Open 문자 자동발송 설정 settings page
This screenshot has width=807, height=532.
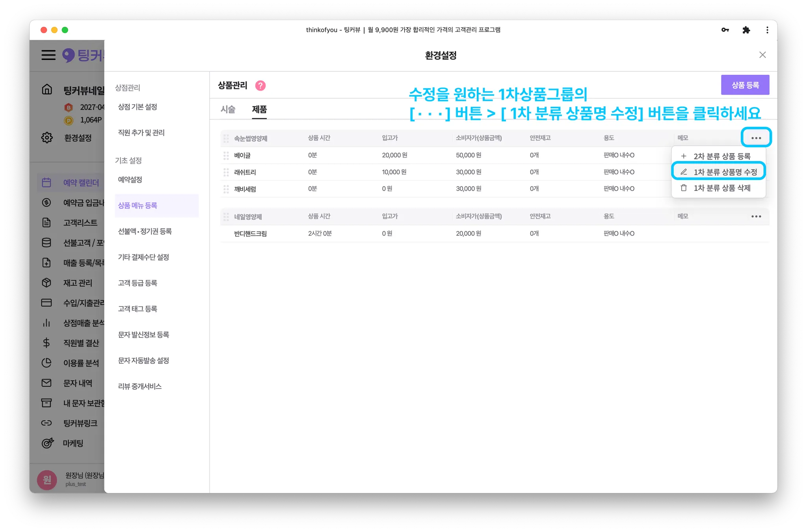pyautogui.click(x=143, y=361)
